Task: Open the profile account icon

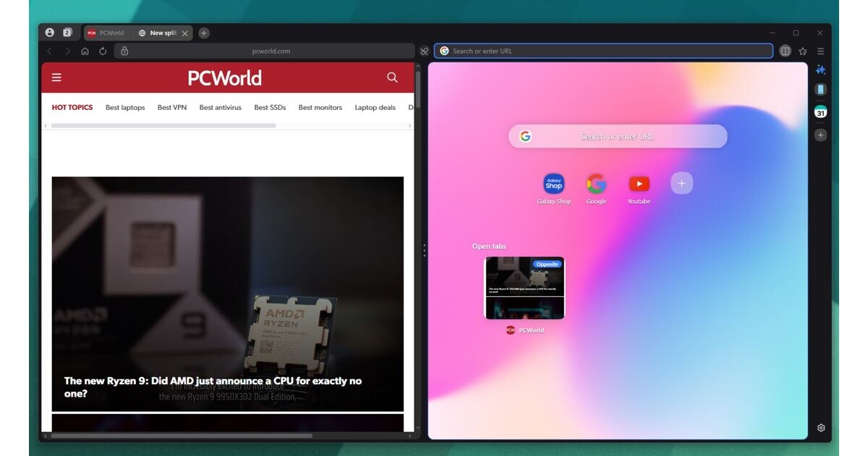Action: coord(50,33)
